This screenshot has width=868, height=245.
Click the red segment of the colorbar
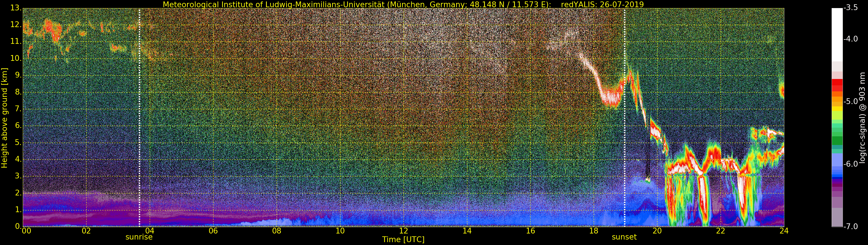point(837,85)
